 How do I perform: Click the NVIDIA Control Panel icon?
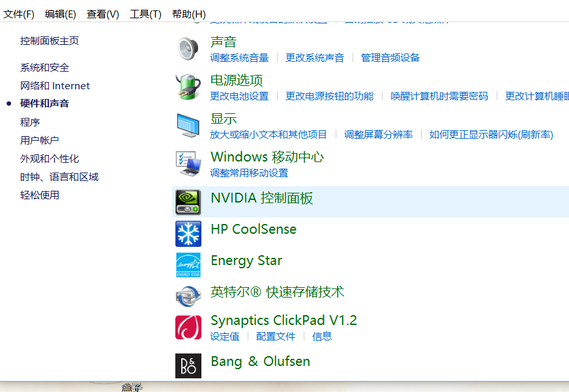click(x=188, y=202)
